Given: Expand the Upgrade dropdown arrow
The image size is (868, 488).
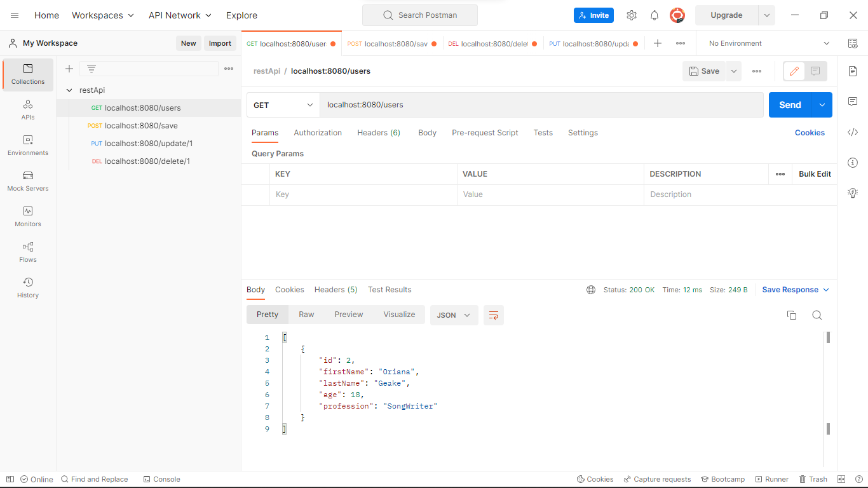Looking at the screenshot, I should [767, 15].
